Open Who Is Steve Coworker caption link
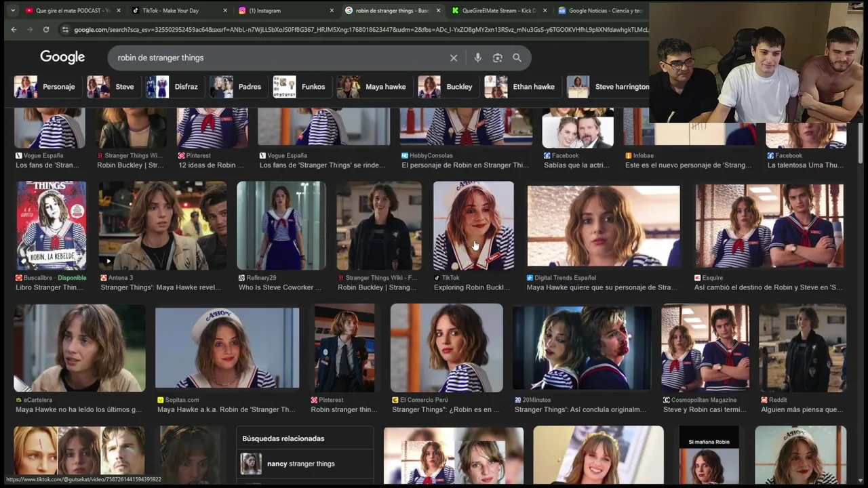Image resolution: width=868 pixels, height=488 pixels. pos(280,287)
